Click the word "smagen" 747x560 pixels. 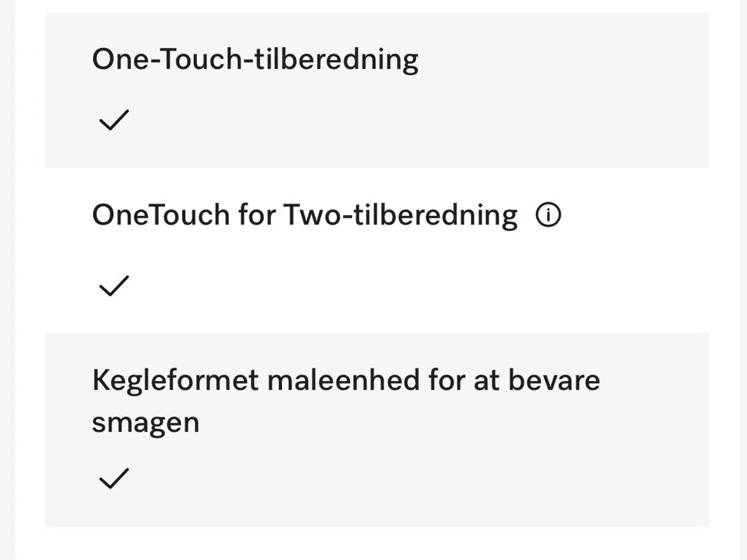[x=145, y=422]
